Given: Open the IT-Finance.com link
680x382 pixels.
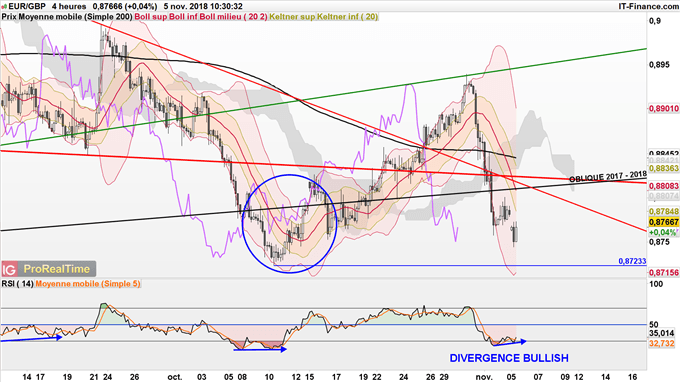Looking at the screenshot, I should click(x=648, y=7).
